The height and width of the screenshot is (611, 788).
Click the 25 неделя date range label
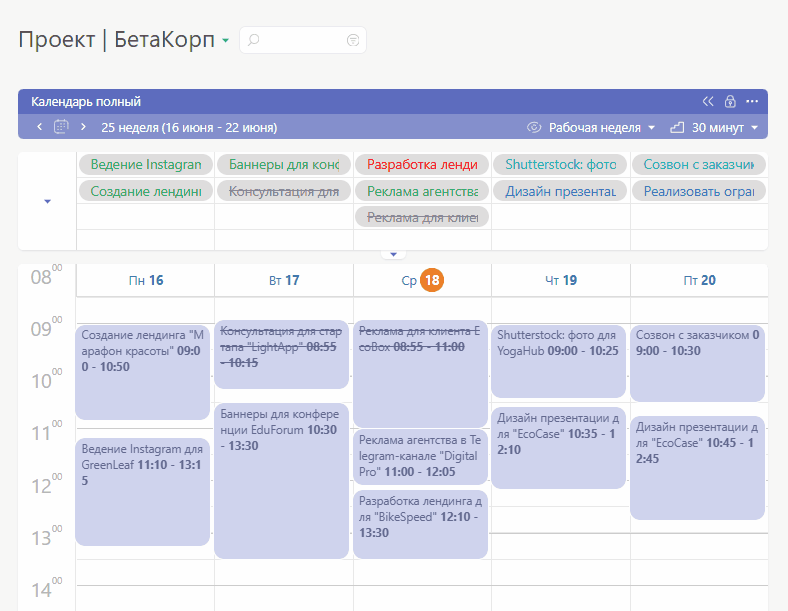coord(189,128)
